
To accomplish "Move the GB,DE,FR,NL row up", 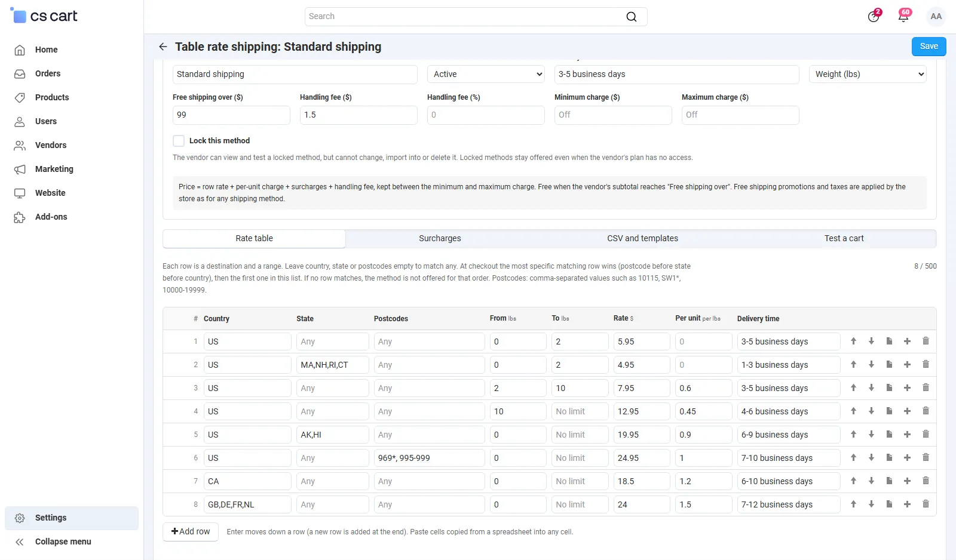I will (x=853, y=504).
